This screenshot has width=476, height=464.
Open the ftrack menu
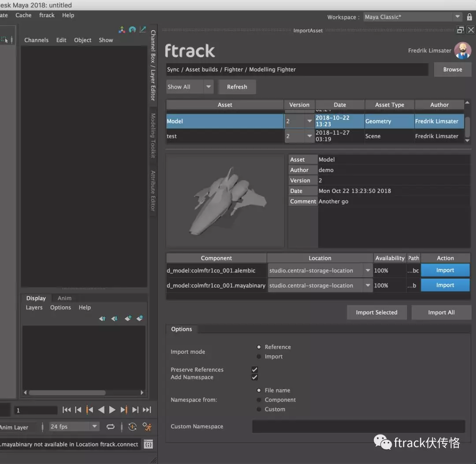47,15
